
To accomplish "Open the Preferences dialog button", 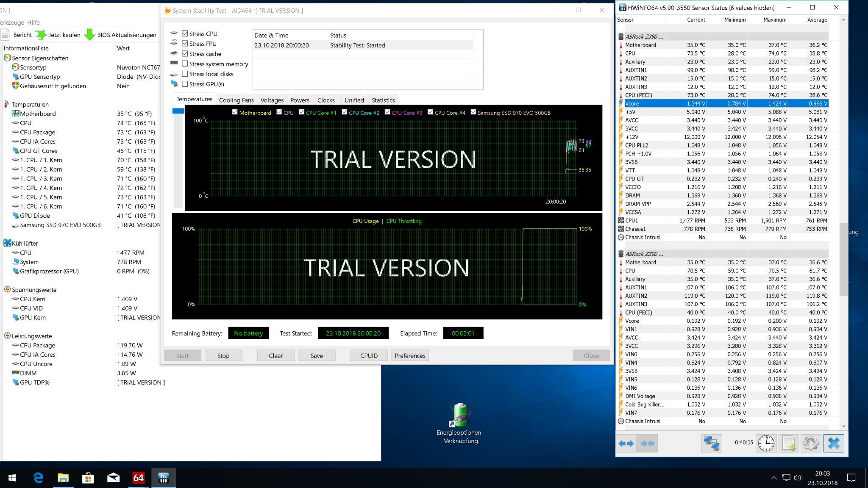I will 410,355.
